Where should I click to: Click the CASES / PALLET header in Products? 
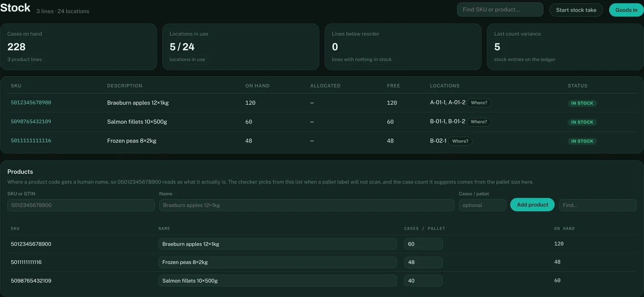click(x=425, y=228)
